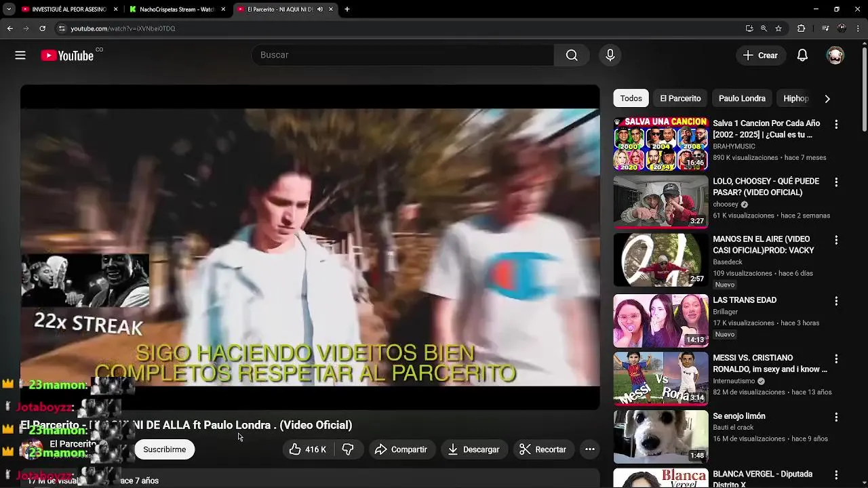This screenshot has height=488, width=868.
Task: Open options for LOLO, CHOOSEY video
Action: (836, 182)
